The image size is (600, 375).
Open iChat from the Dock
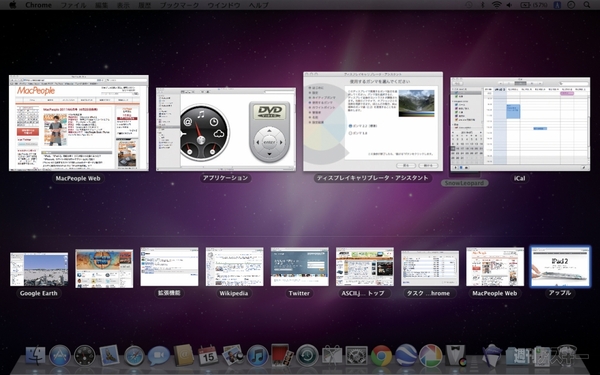click(159, 356)
